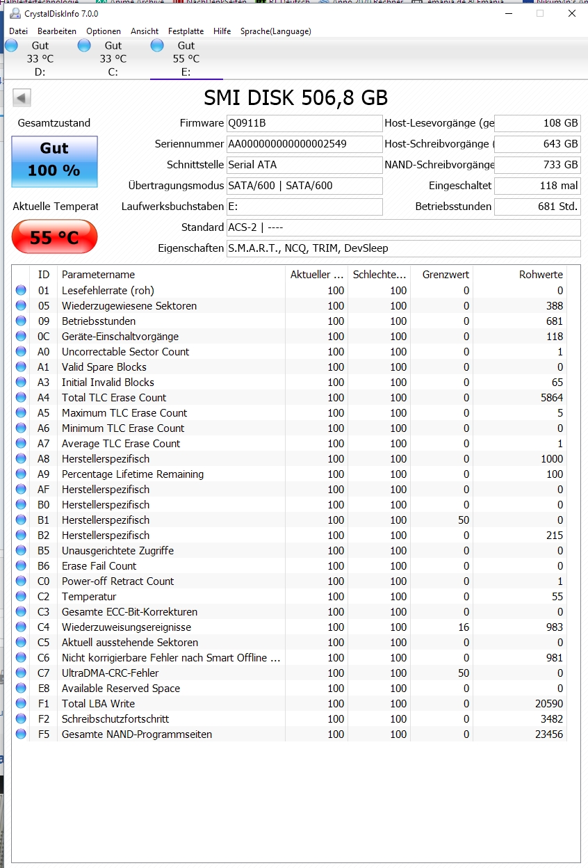Click status orb for Gesamte ECC-Bit-Korrekturen
Viewport: 588px width, 868px height.
pos(21,612)
